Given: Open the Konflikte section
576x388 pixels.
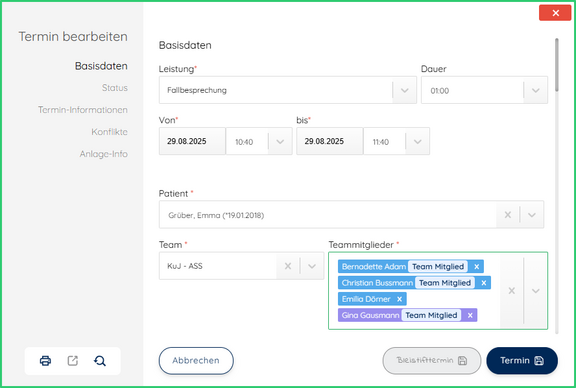Looking at the screenshot, I should tap(109, 132).
